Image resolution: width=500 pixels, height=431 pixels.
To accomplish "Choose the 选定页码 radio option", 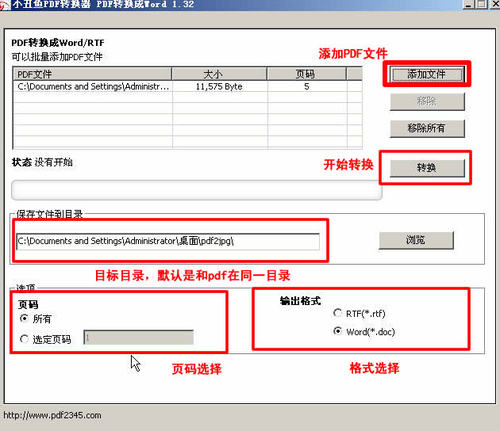I will point(24,339).
